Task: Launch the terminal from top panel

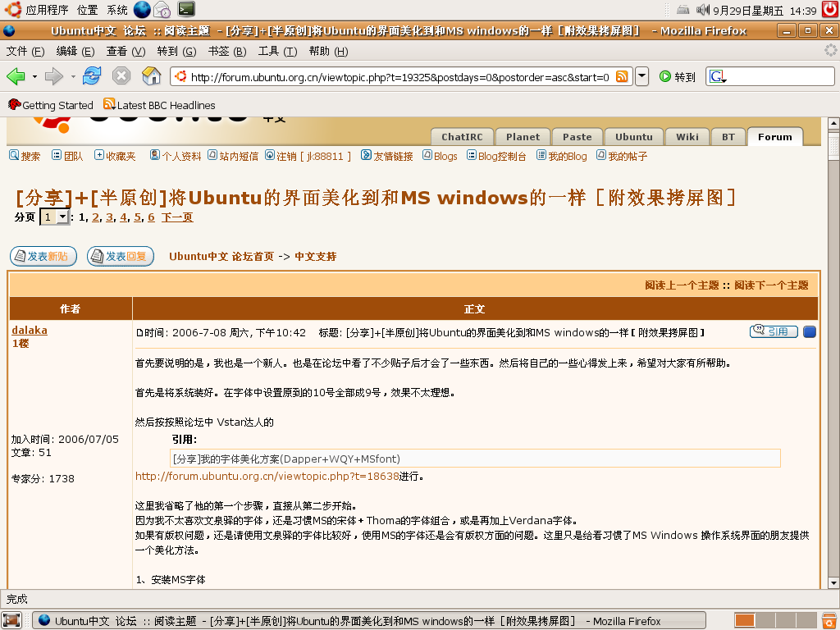Action: (x=186, y=9)
